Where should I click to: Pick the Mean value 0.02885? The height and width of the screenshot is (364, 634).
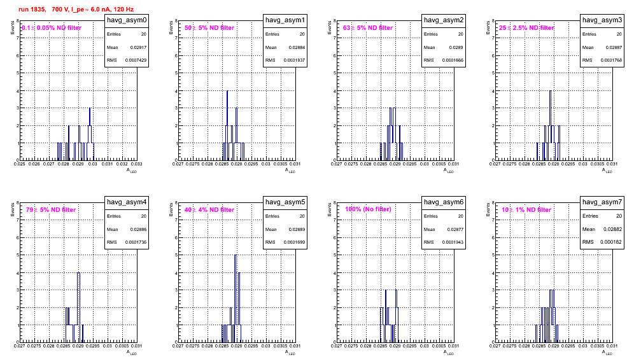point(138,229)
